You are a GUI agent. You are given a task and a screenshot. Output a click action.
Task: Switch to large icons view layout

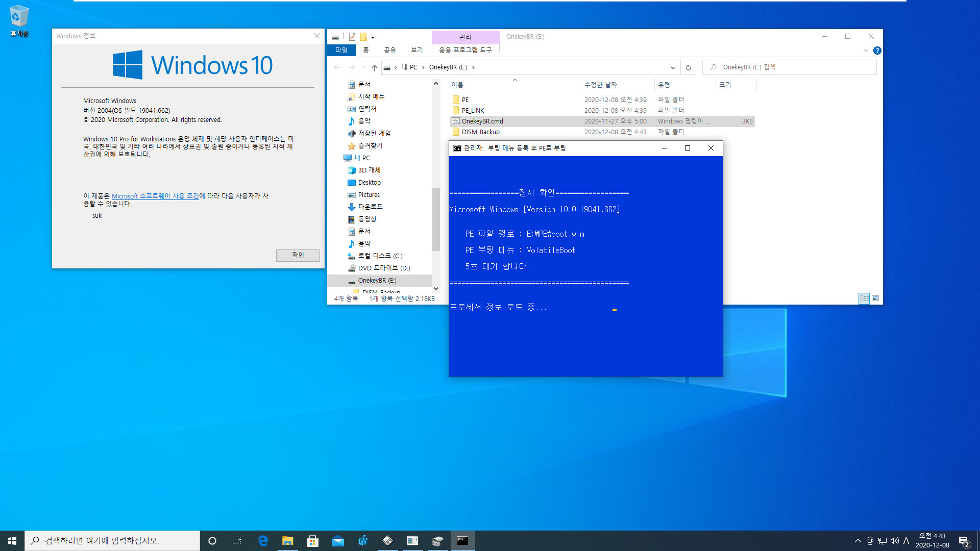(x=875, y=298)
